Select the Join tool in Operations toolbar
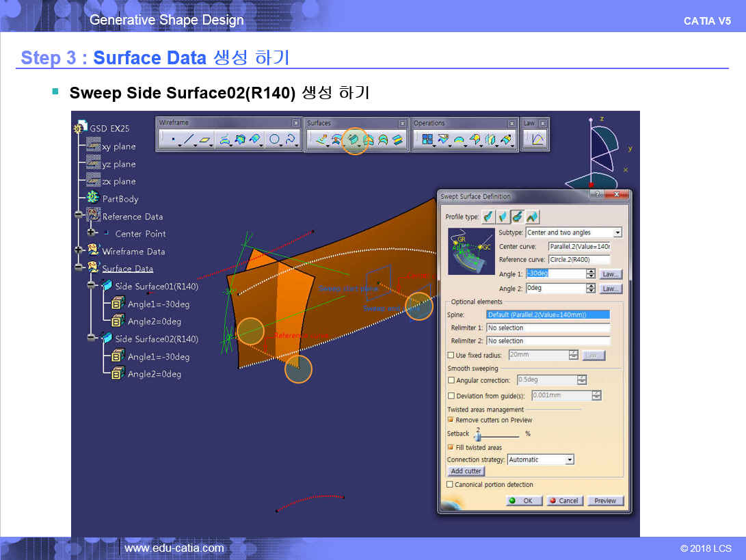Viewport: 746px width, 560px height. click(x=427, y=140)
